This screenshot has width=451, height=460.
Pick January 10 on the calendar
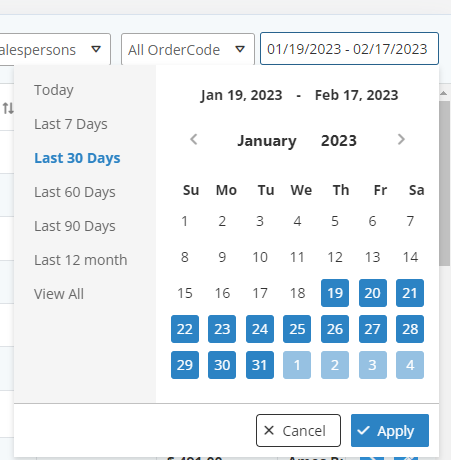pyautogui.click(x=260, y=257)
